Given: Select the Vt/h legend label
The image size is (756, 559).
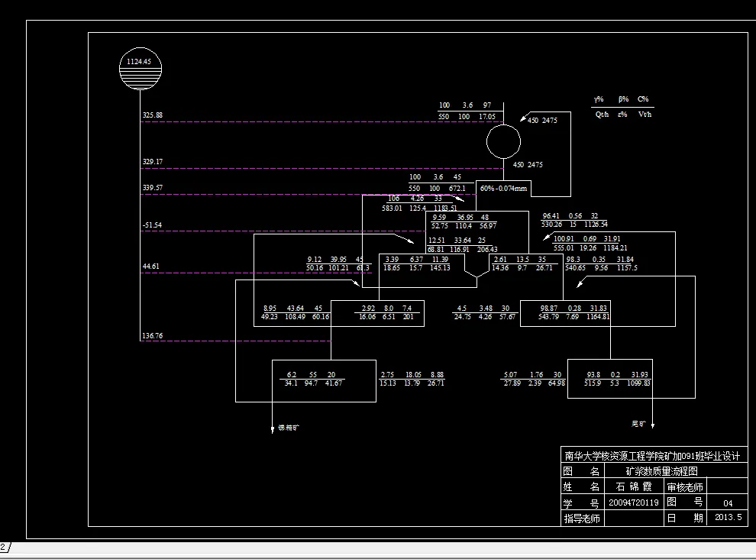Looking at the screenshot, I should (645, 115).
